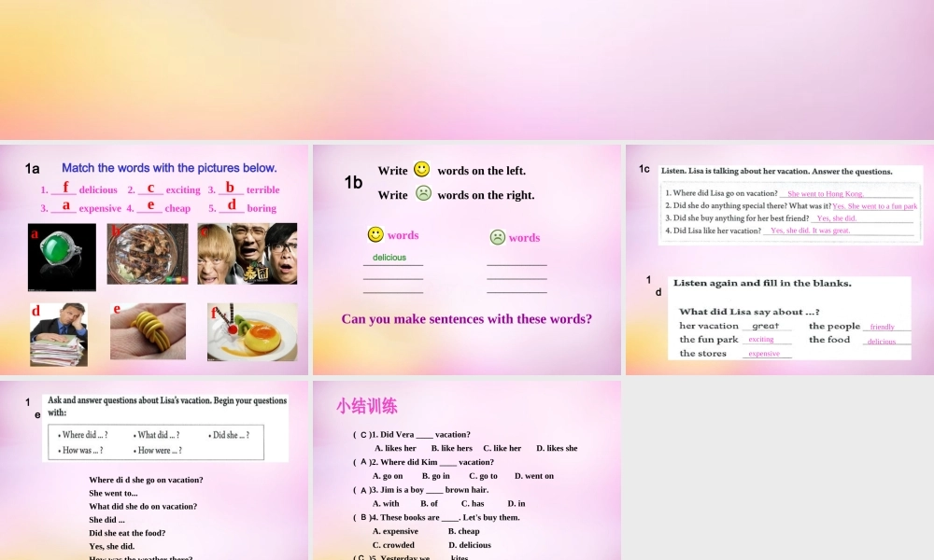Screen dimensions: 934x560
Task: Select the tired man with papers picture
Action: [59, 333]
